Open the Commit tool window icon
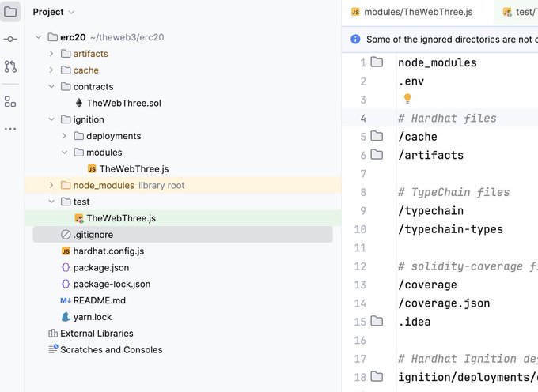 click(x=10, y=39)
